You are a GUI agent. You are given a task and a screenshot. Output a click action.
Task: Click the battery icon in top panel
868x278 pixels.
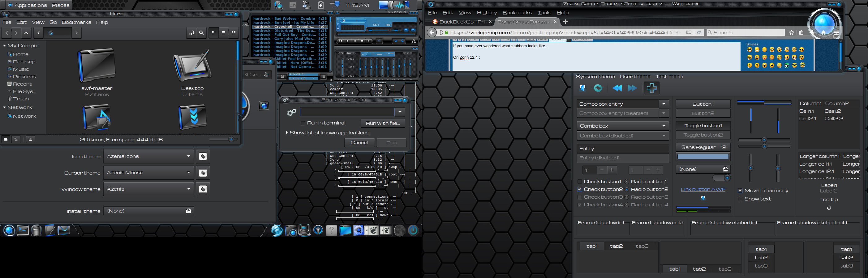tap(320, 5)
